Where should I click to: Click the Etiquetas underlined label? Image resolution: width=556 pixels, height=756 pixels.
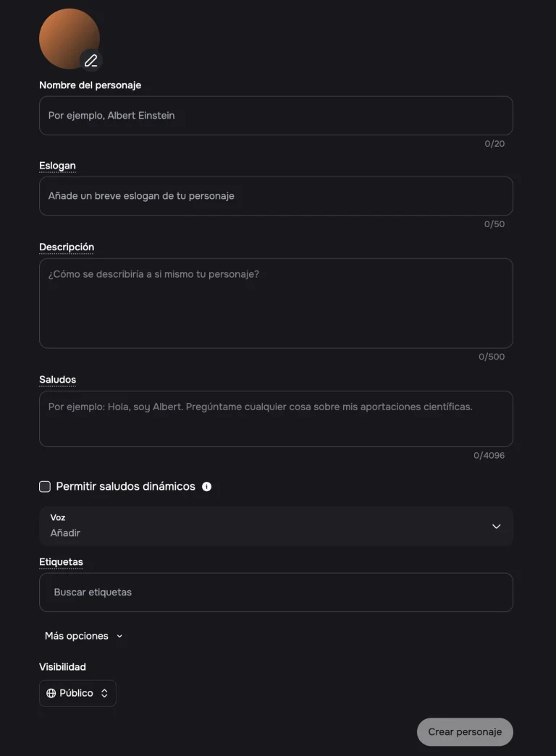(61, 562)
